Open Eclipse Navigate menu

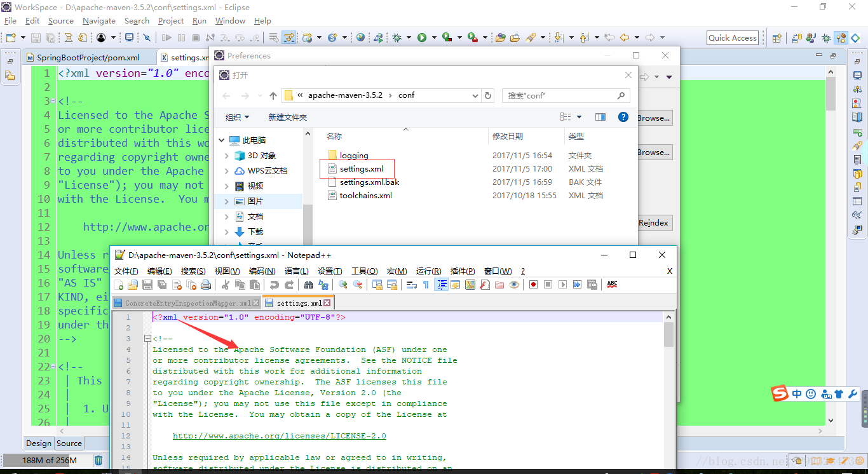tap(99, 21)
